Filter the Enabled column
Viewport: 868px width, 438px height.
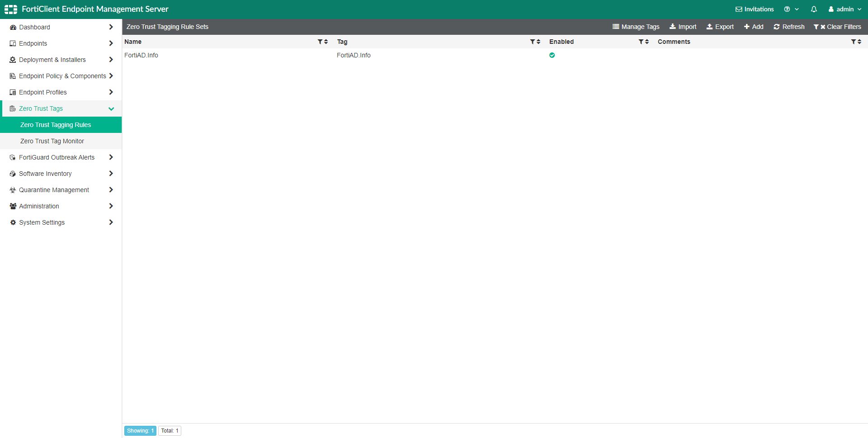coord(641,42)
